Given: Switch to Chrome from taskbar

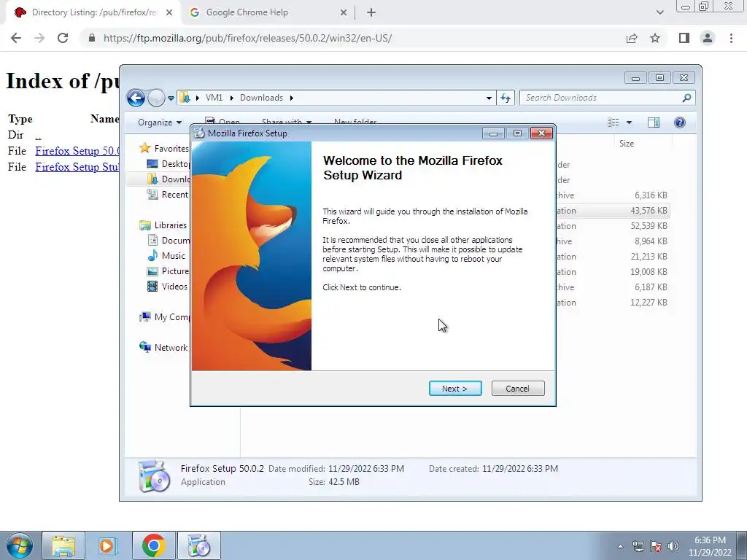Looking at the screenshot, I should click(153, 545).
